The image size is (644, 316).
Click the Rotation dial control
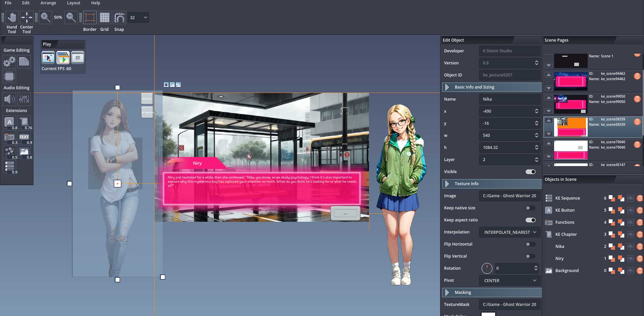[487, 268]
